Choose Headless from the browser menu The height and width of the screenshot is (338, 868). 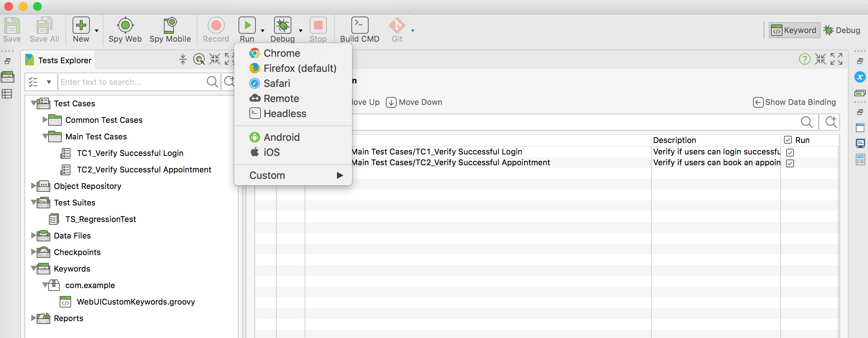(285, 114)
